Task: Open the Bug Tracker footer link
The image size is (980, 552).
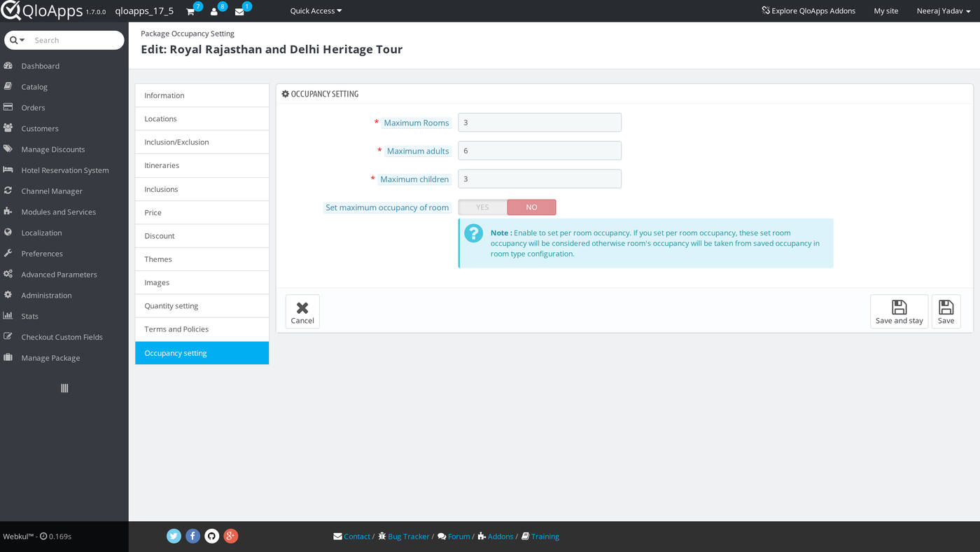Action: (404, 537)
